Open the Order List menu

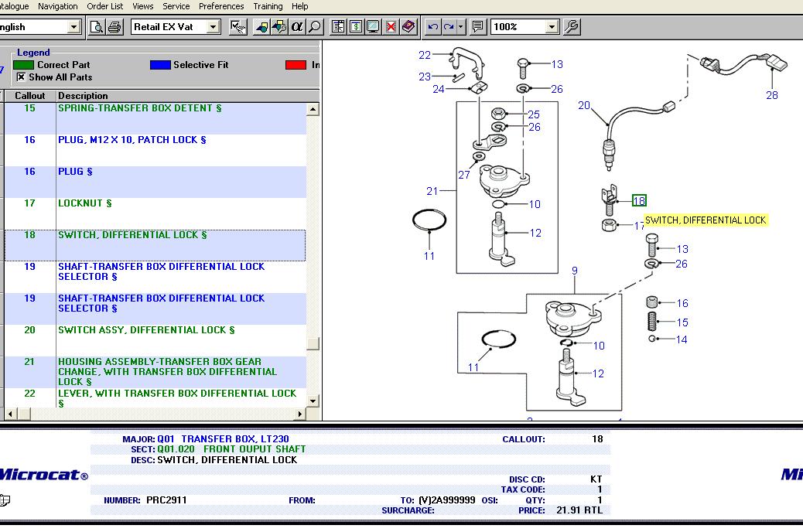[104, 6]
